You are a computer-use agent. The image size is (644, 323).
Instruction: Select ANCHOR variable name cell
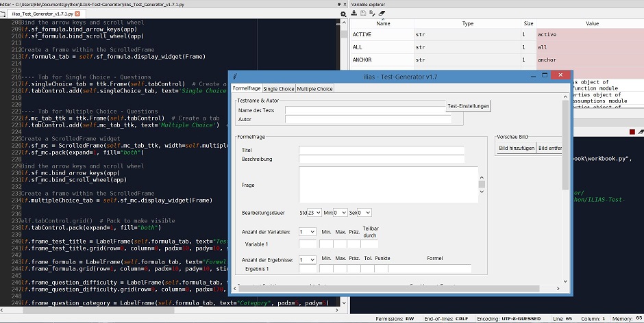click(383, 60)
